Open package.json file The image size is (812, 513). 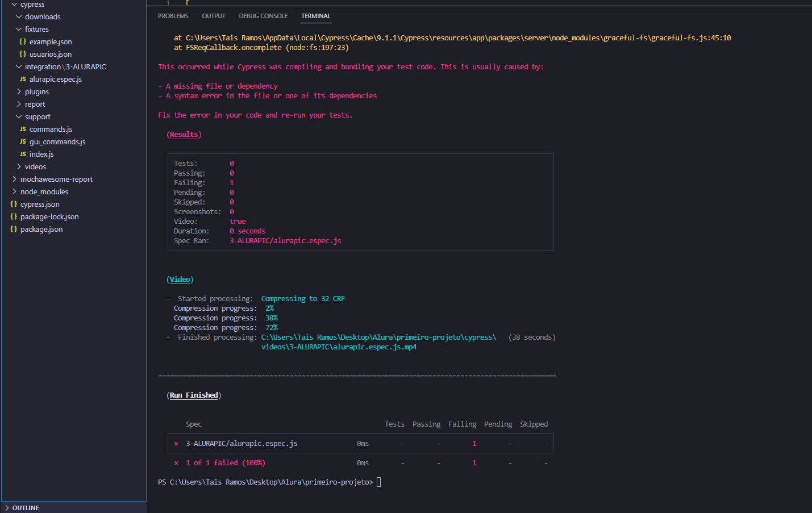41,229
